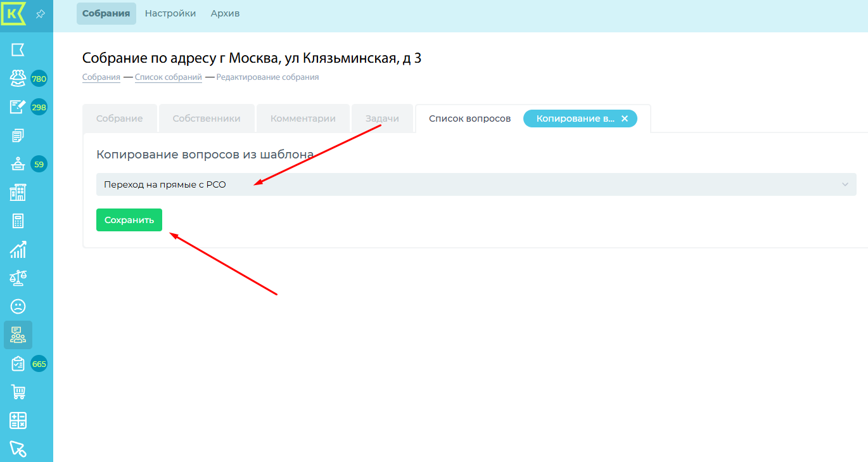868x462 pixels.
Task: Switch to the 'Комментарии' tab
Action: click(303, 119)
